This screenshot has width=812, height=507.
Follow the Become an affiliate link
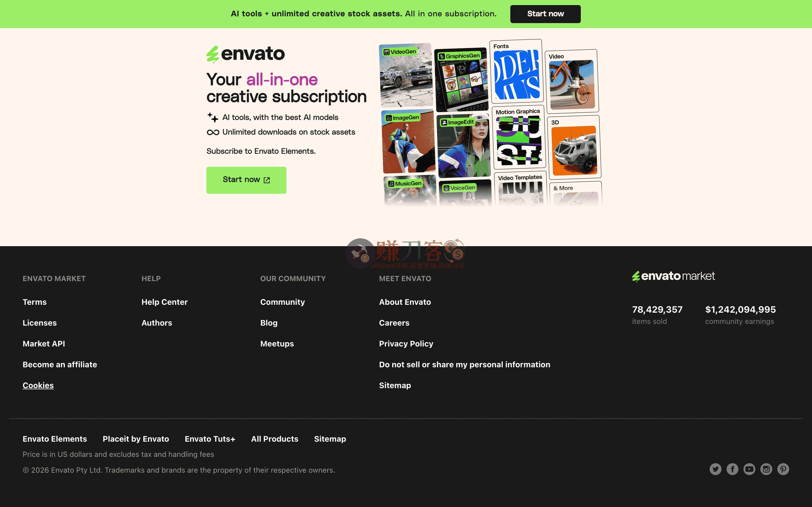click(60, 364)
